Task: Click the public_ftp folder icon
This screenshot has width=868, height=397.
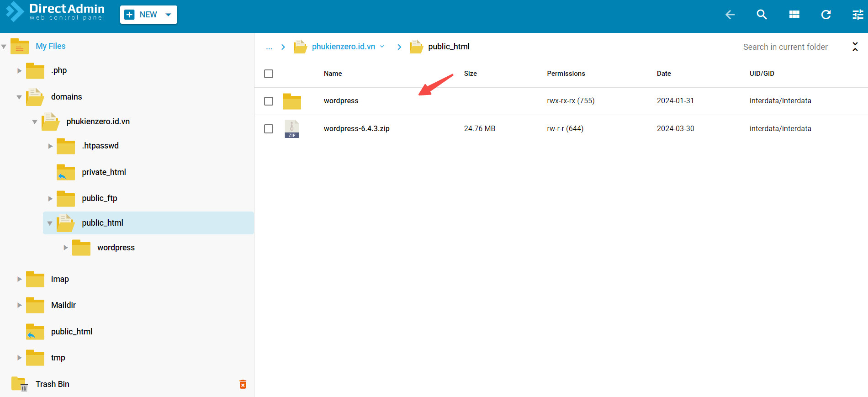Action: [x=66, y=199]
